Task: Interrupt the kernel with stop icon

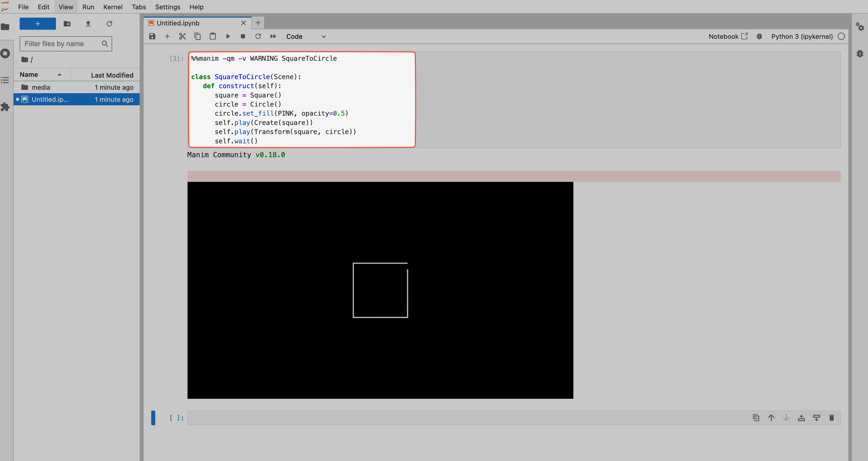Action: (x=243, y=36)
